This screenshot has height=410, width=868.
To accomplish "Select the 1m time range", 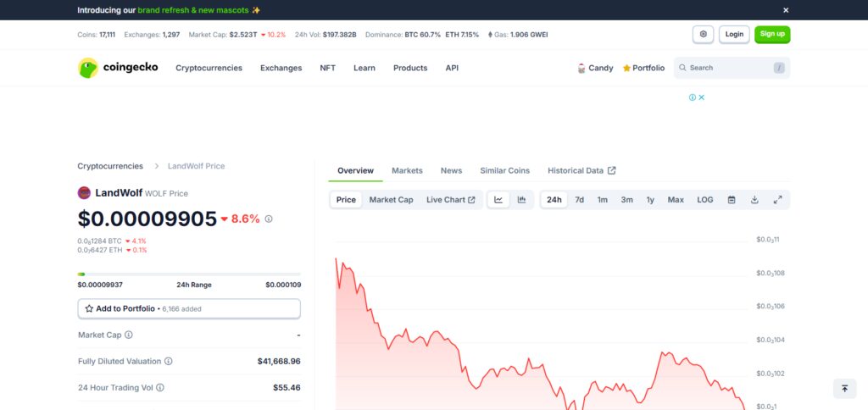I will point(603,200).
